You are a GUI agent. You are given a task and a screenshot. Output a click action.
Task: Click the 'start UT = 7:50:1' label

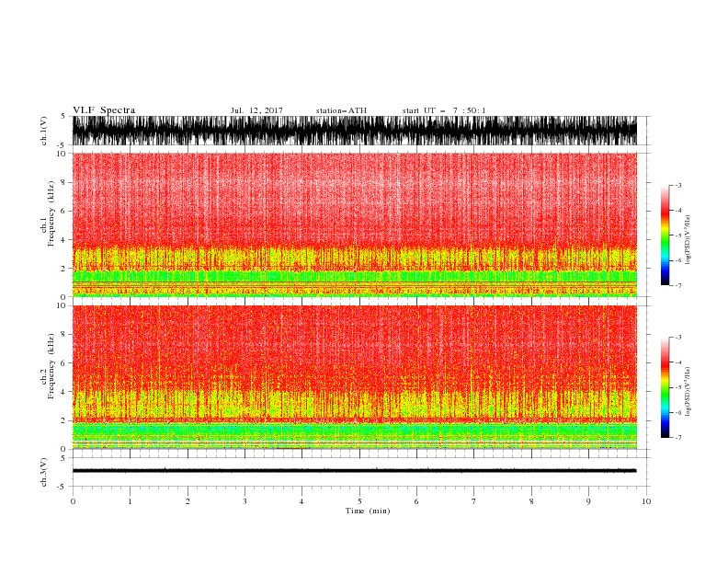pyautogui.click(x=444, y=110)
